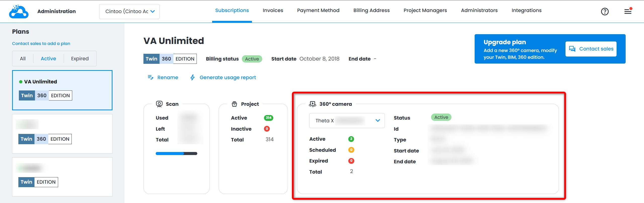Image resolution: width=644 pixels, height=203 pixels.
Task: Filter plans by Active
Action: pyautogui.click(x=48, y=59)
